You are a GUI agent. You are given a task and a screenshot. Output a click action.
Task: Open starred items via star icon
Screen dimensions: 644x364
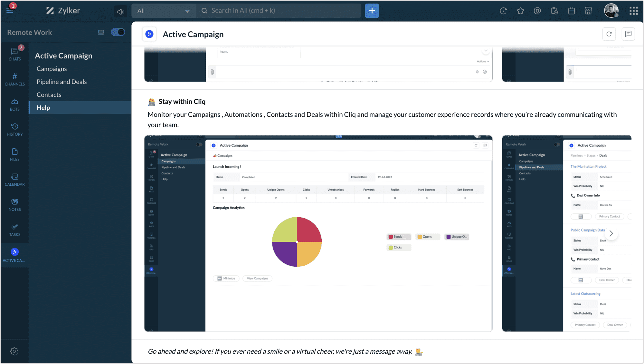tap(520, 11)
